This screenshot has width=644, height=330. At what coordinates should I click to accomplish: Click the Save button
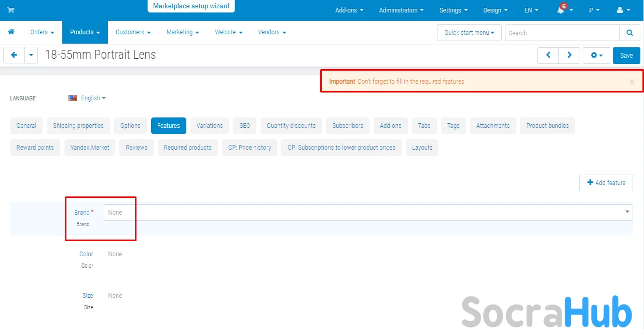pos(626,56)
